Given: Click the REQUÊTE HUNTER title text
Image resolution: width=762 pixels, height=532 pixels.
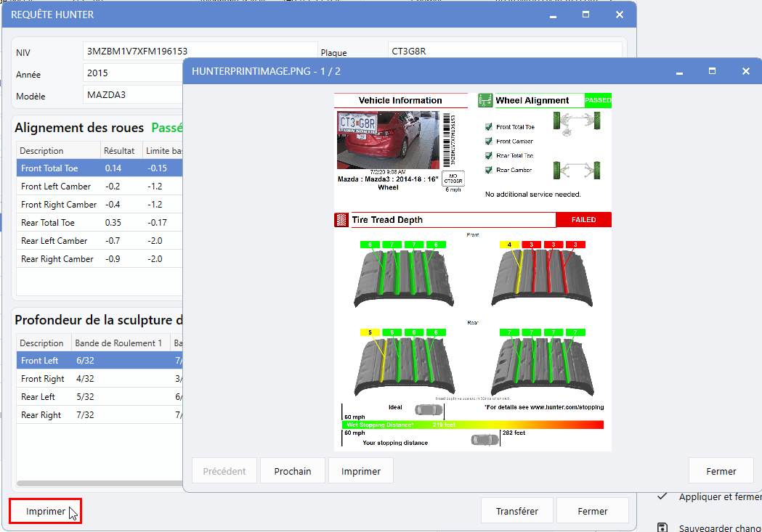Looking at the screenshot, I should [x=52, y=15].
